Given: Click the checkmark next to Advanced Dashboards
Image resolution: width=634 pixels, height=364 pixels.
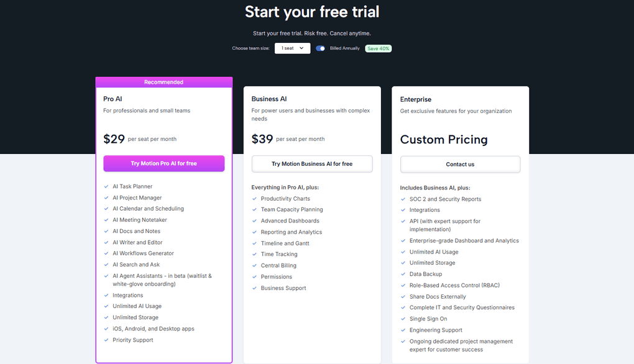Looking at the screenshot, I should pos(254,221).
